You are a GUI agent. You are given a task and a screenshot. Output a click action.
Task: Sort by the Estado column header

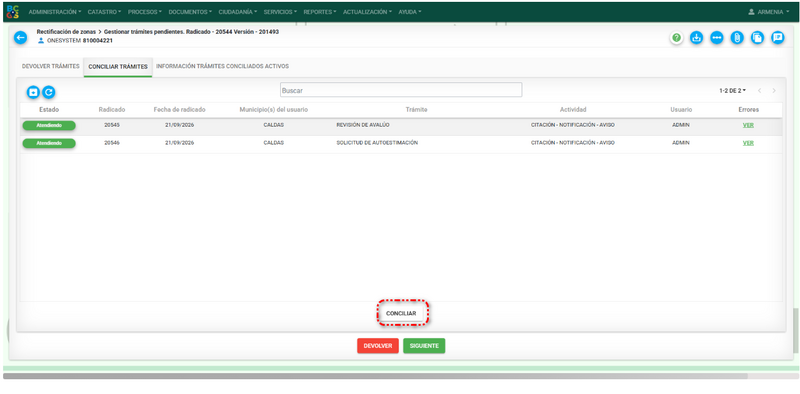pyautogui.click(x=49, y=110)
